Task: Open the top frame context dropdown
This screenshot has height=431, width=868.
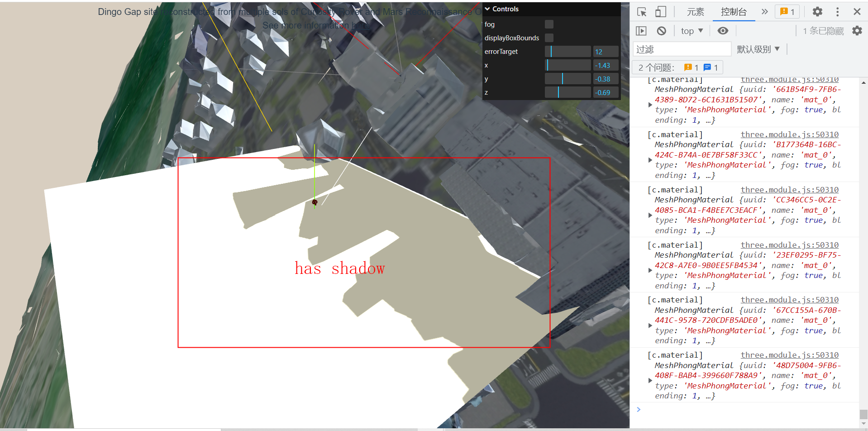Action: pos(692,30)
